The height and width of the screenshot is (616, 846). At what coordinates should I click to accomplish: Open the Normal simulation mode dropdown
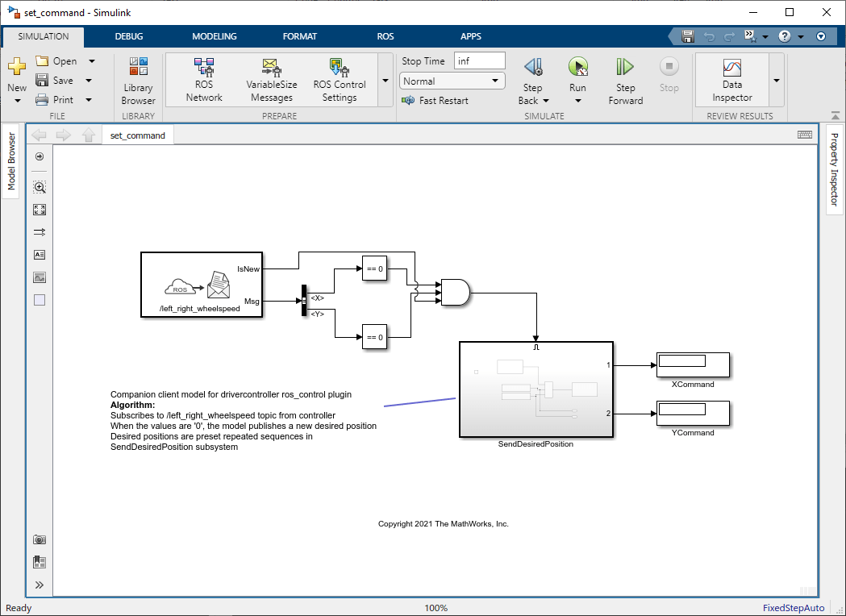click(x=452, y=81)
